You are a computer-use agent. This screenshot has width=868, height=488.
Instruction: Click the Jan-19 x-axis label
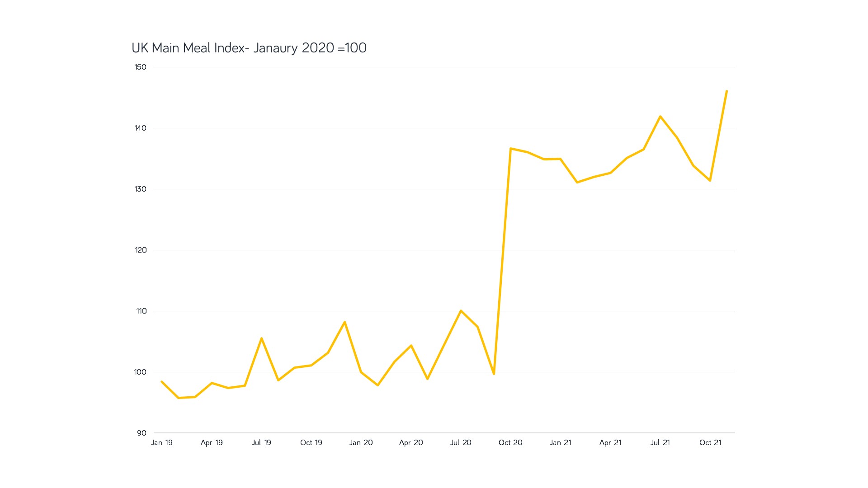click(162, 442)
